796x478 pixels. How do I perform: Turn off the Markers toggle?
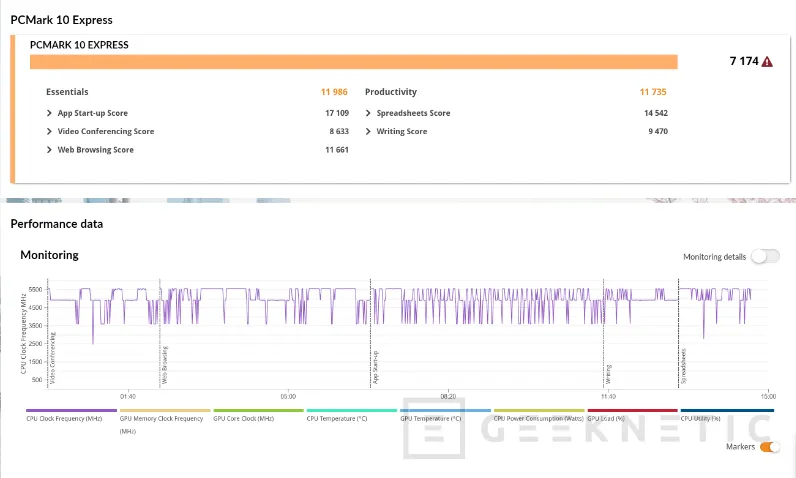pyautogui.click(x=770, y=447)
